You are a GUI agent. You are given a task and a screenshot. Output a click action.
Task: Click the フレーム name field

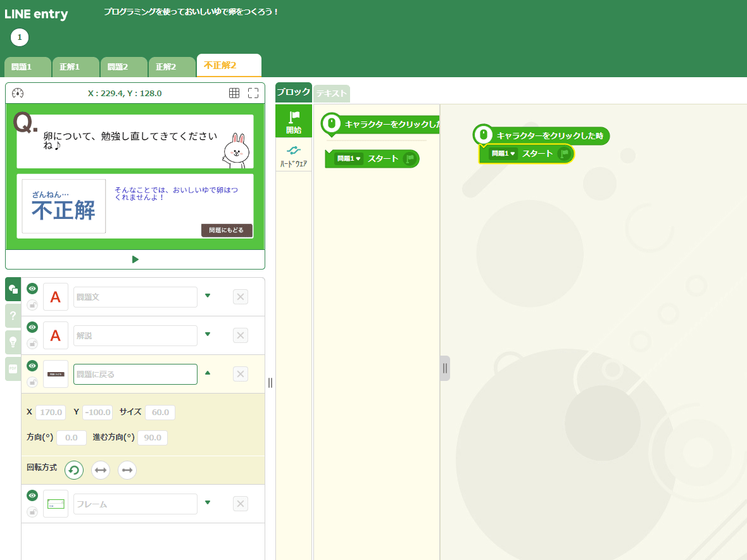(x=135, y=504)
